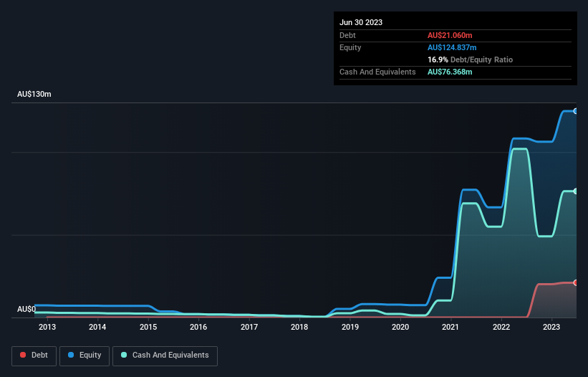Viewport: 588px width, 377px height.
Task: Click the 2016 x-axis label
Action: [x=198, y=327]
